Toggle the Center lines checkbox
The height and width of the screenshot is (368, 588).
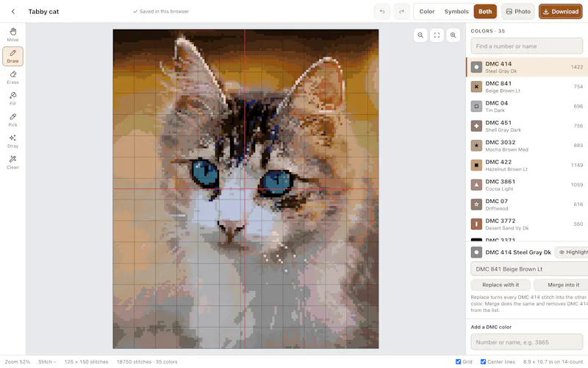[x=484, y=361]
